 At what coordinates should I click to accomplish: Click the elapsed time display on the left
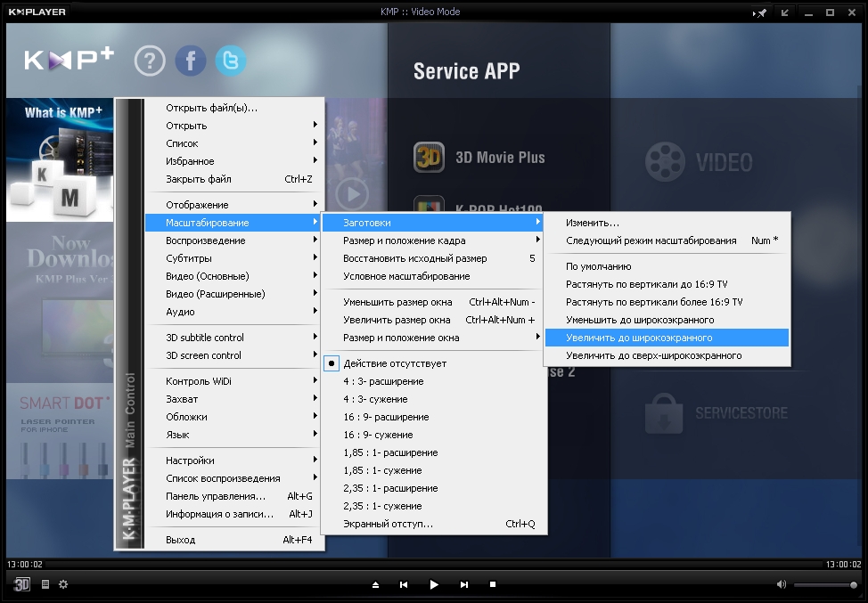(24, 564)
